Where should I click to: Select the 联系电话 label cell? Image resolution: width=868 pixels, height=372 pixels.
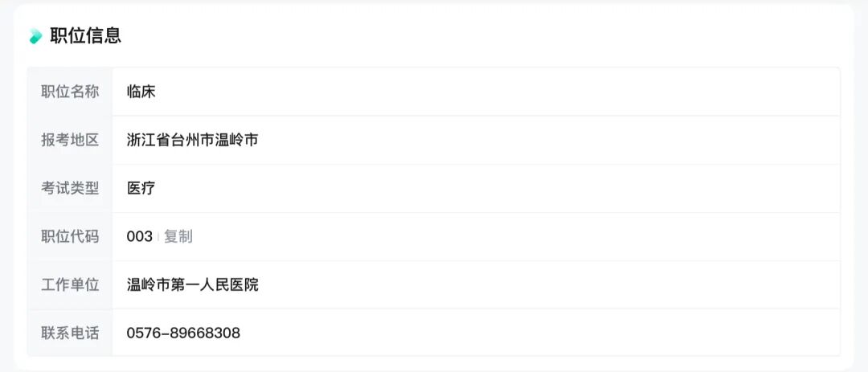click(70, 333)
